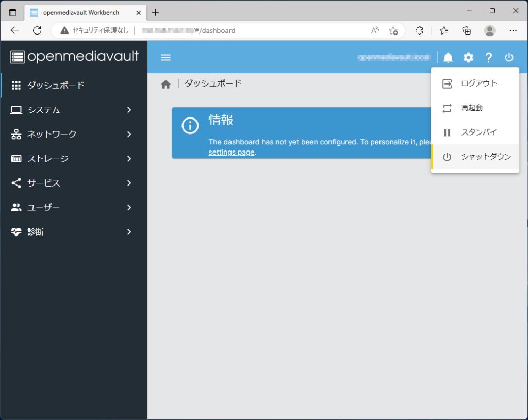The image size is (528, 420).
Task: Expand the ネットワーク sidebar section
Action: [x=72, y=135]
